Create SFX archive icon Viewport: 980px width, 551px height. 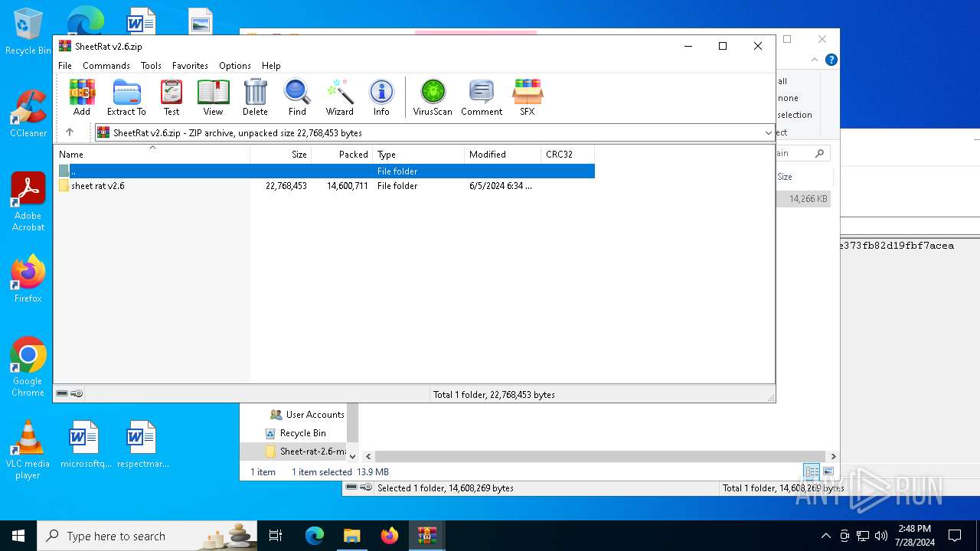pos(528,97)
